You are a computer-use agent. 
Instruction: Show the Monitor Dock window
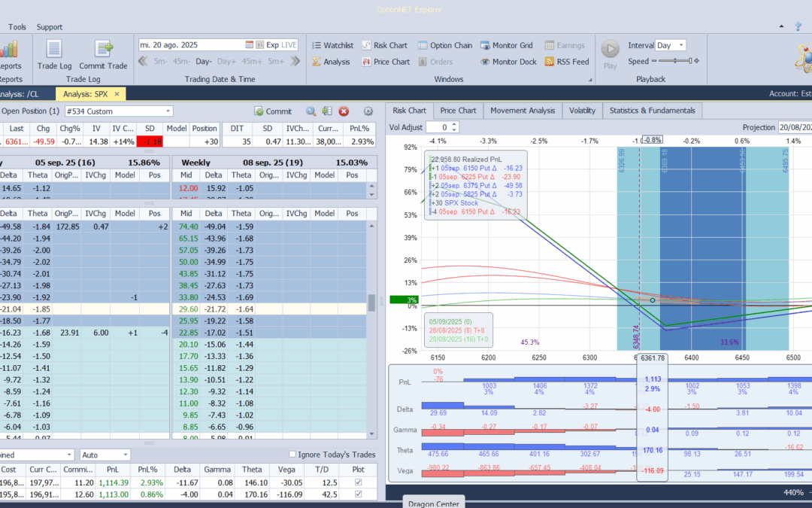[508, 62]
